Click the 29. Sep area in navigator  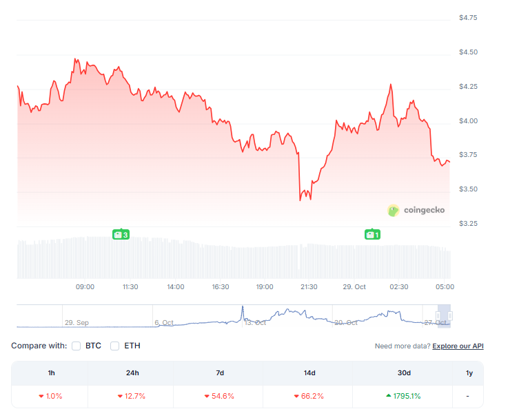77,322
